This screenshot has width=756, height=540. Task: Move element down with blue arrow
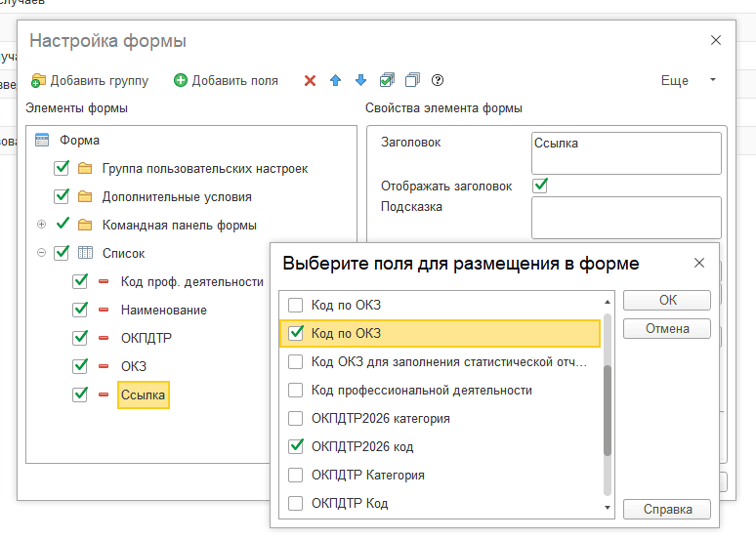[x=360, y=81]
